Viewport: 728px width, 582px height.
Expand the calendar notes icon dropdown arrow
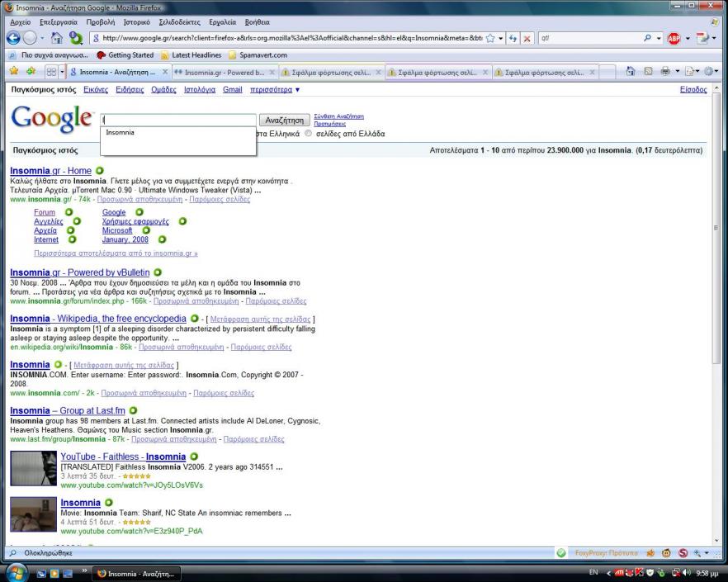tap(715, 39)
